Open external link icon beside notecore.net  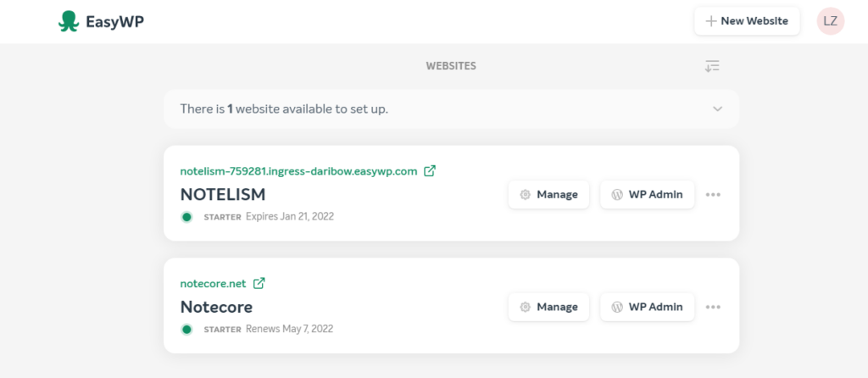pos(259,283)
